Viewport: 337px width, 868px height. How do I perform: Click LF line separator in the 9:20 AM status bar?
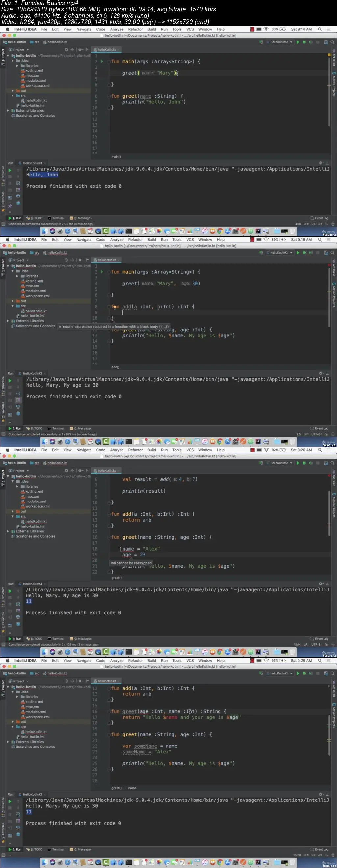click(306, 645)
